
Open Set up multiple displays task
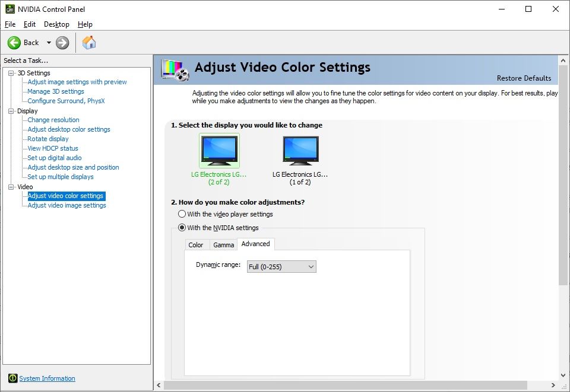pos(61,176)
